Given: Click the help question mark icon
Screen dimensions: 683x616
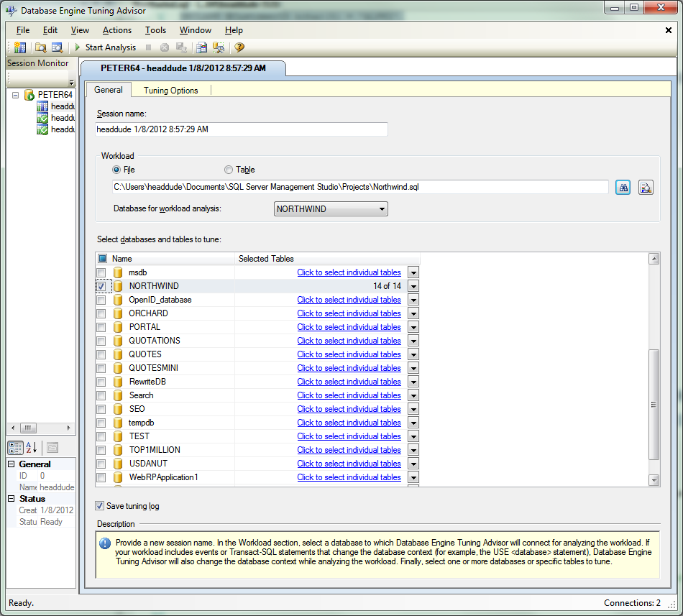Looking at the screenshot, I should click(239, 47).
